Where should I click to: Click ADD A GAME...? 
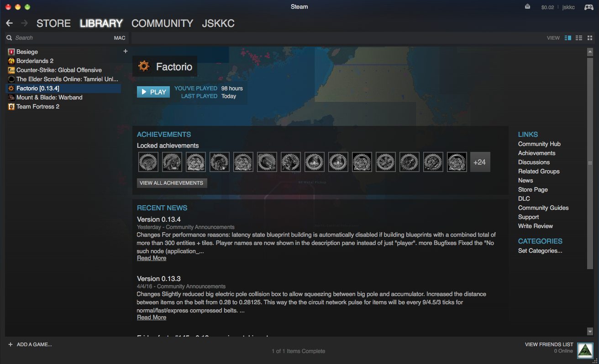(x=34, y=344)
